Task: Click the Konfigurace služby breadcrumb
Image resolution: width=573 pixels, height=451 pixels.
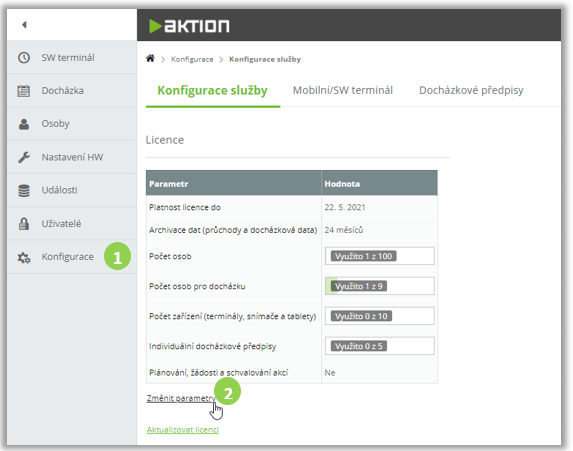Action: tap(265, 59)
